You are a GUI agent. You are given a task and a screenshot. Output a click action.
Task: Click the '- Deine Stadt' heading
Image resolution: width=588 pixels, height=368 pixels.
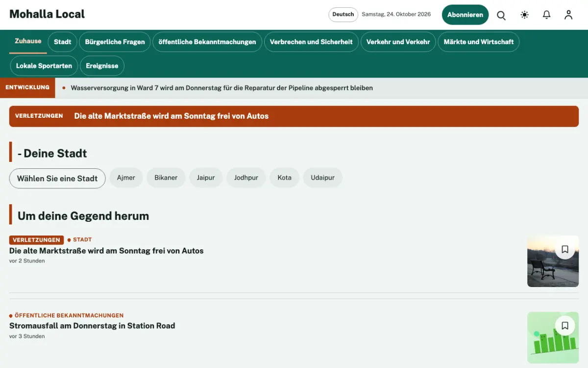tap(52, 153)
